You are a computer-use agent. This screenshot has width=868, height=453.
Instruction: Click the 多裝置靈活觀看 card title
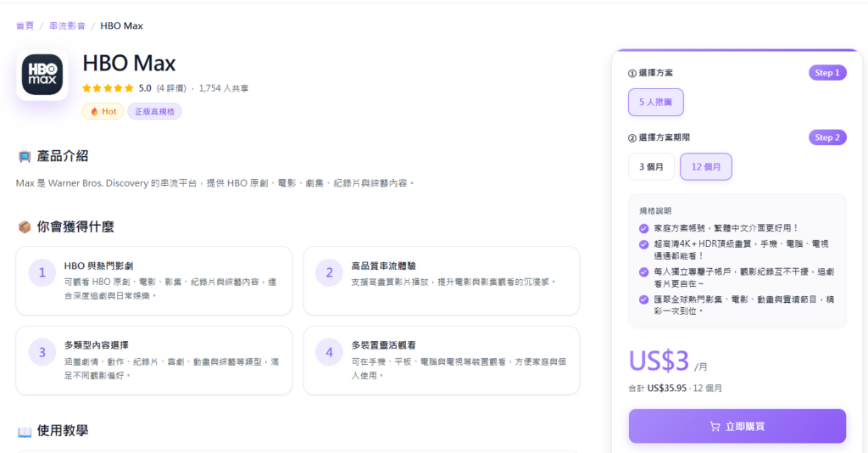click(x=384, y=345)
